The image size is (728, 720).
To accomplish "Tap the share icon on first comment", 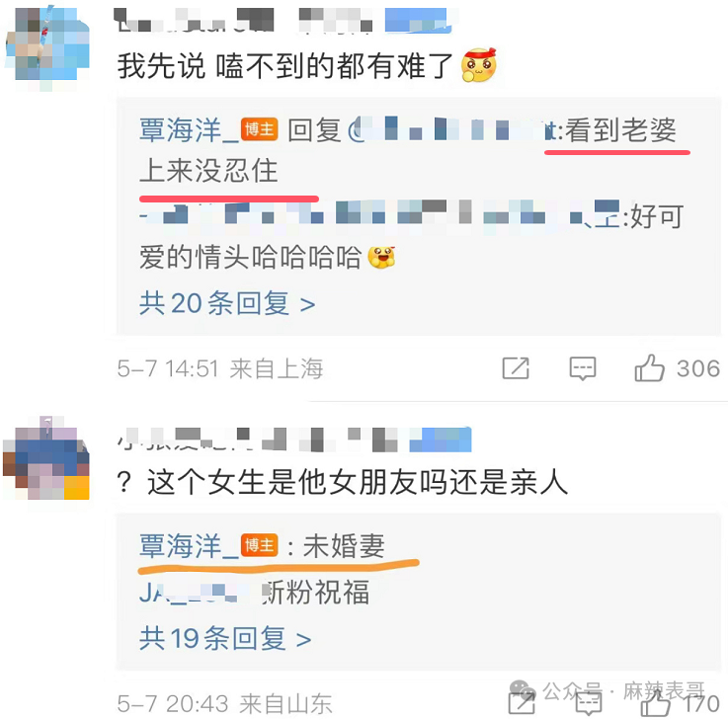I will (516, 368).
